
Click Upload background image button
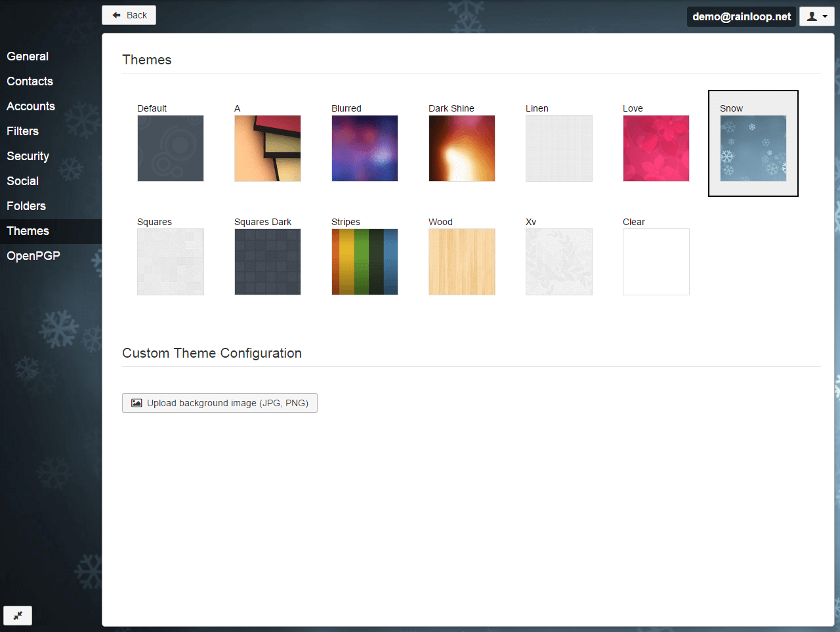click(220, 403)
